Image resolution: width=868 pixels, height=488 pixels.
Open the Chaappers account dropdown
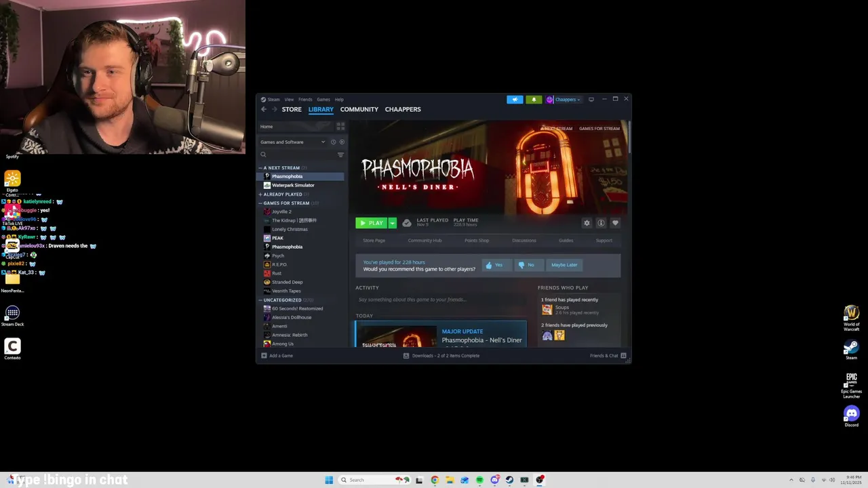[564, 100]
